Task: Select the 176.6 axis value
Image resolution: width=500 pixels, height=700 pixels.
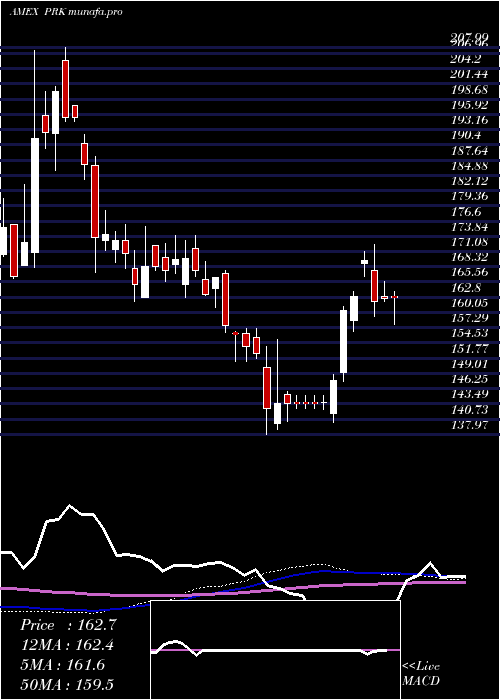Action: [468, 211]
